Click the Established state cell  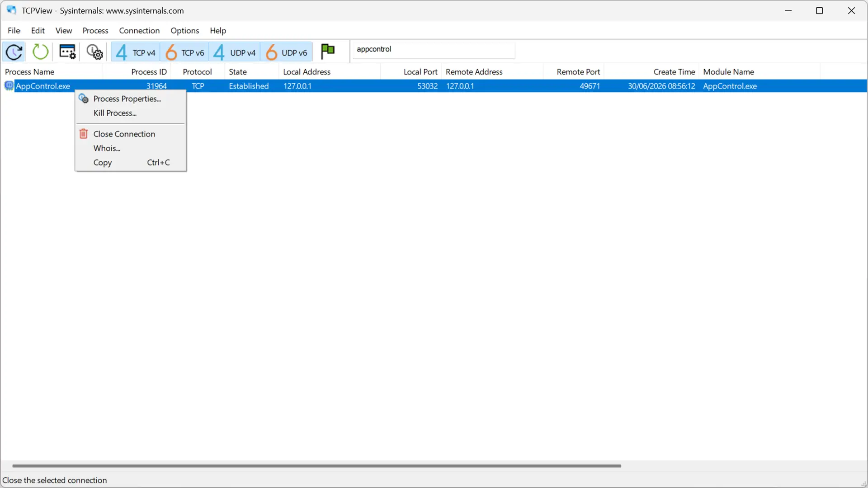[249, 86]
